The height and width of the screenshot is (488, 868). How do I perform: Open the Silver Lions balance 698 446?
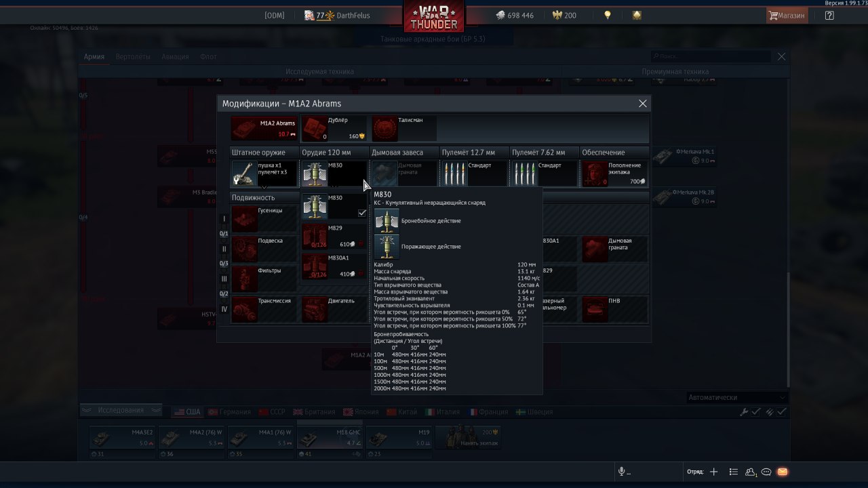click(514, 15)
